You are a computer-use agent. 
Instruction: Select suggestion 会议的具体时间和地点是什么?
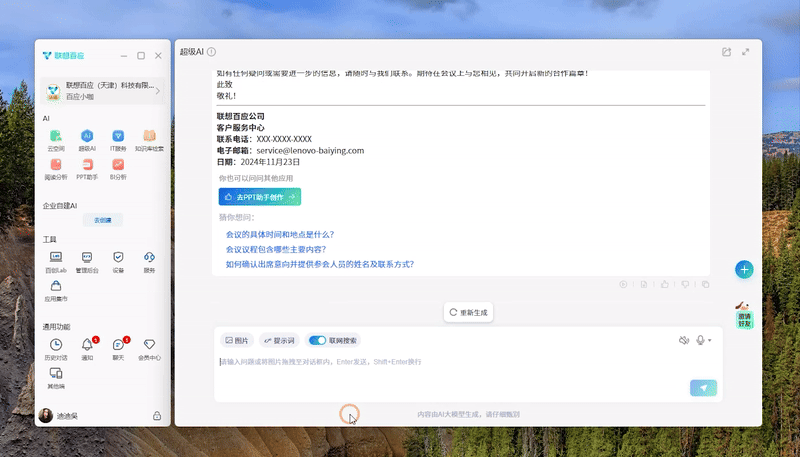coord(280,235)
